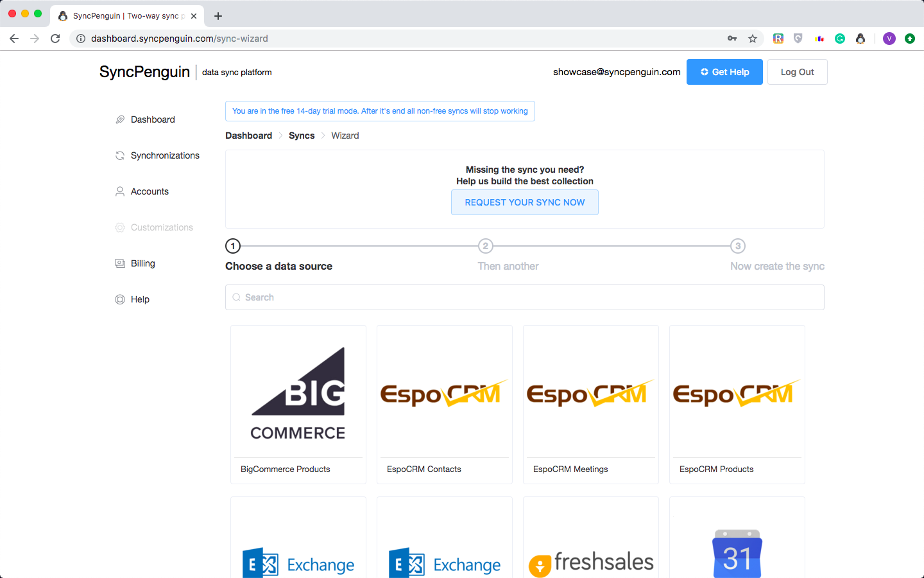
Task: Click the green update arrow icon
Action: pyautogui.click(x=910, y=39)
